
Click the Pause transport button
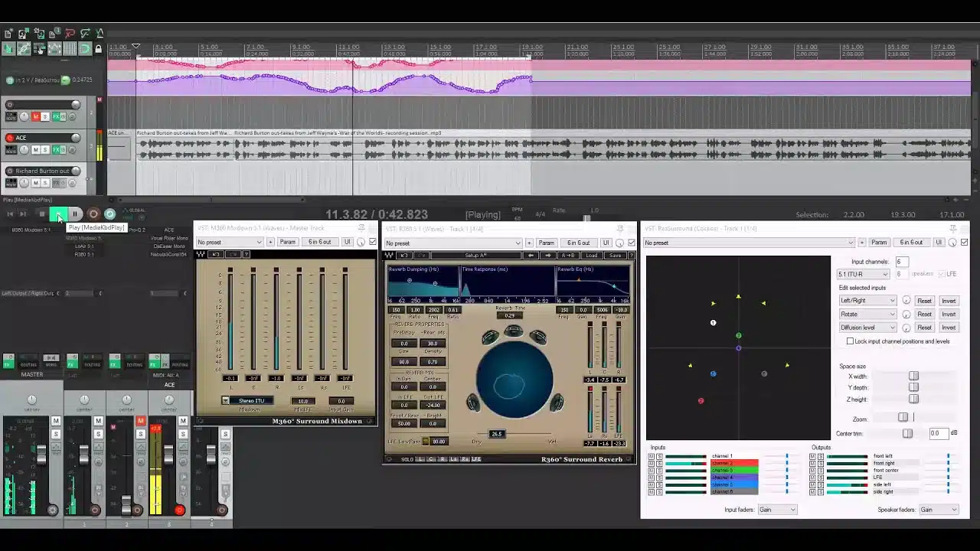click(x=75, y=214)
